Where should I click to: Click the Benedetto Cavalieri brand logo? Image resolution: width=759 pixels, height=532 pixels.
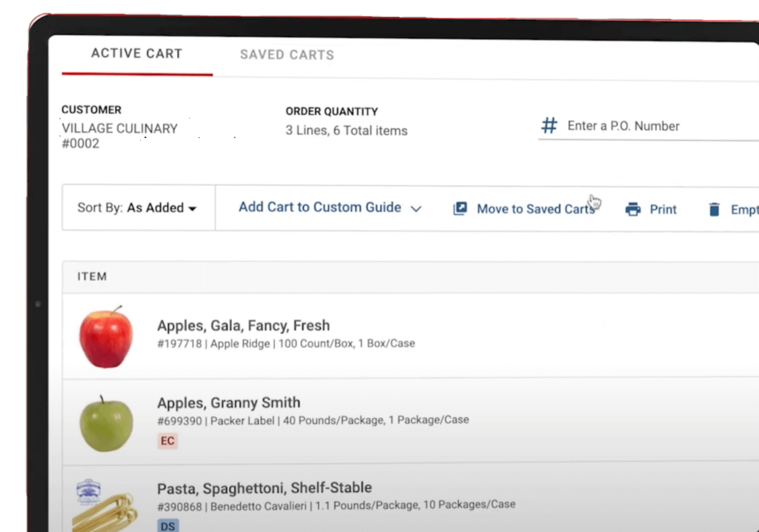89,490
